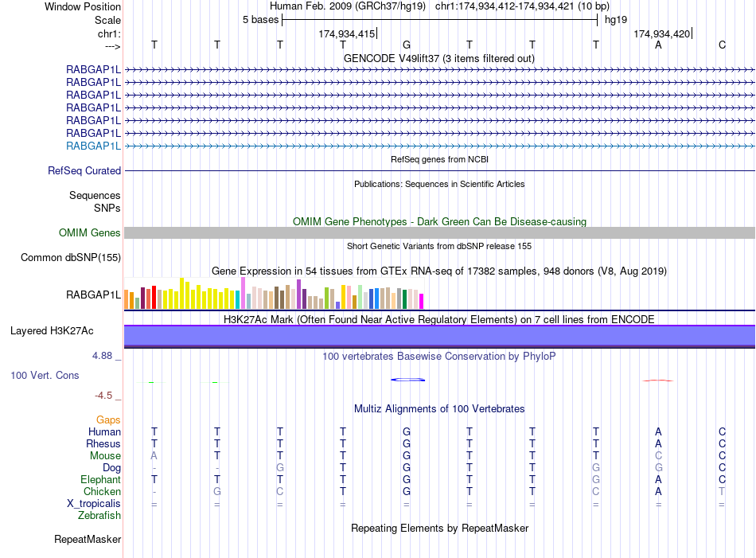
Task: Open the H3K27Ac Mark ENCODE track title
Action: pyautogui.click(x=439, y=320)
